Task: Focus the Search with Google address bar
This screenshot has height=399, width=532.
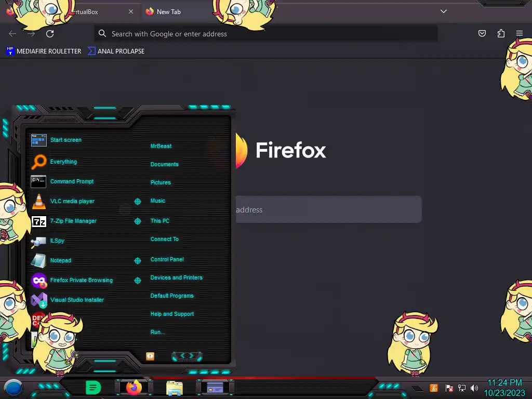Action: click(265, 34)
